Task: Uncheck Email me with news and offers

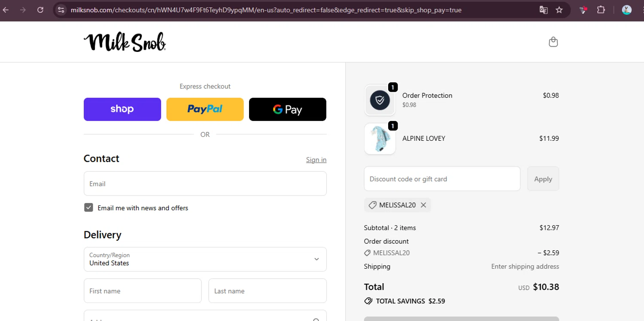Action: pos(88,208)
